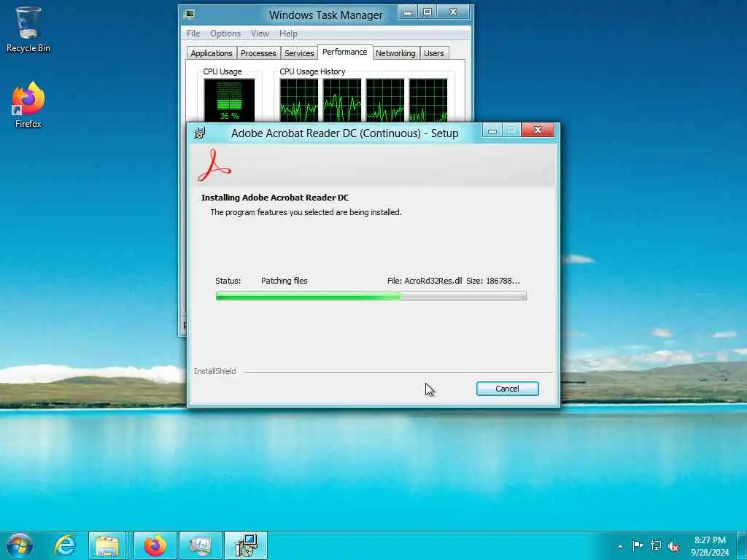The image size is (747, 560).
Task: Switch to the Networking tab
Action: coord(395,53)
